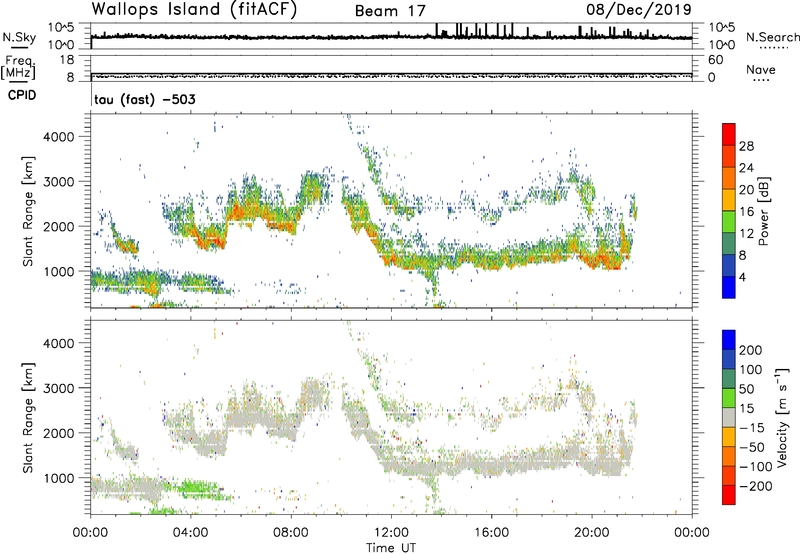Click the '200' tick on the velocity colorbar
The width and height of the screenshot is (800, 554).
point(751,350)
